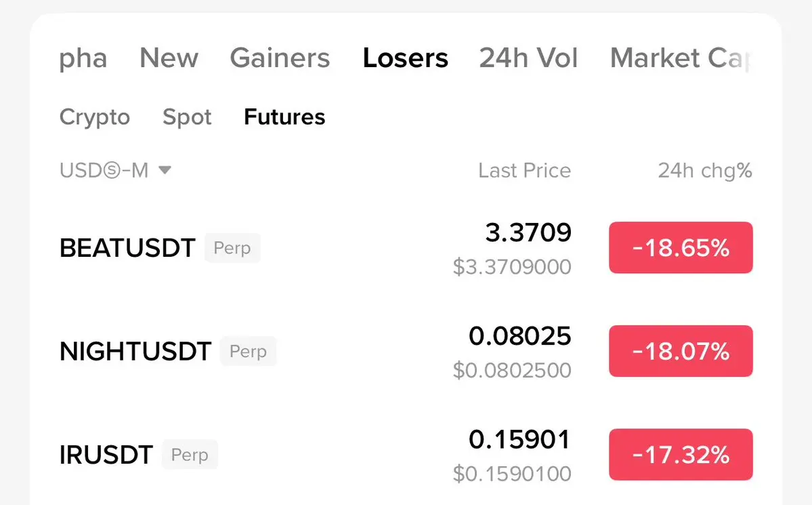Click the Perp tag beside NIGHTUSDT
The image size is (812, 505).
[x=248, y=352]
